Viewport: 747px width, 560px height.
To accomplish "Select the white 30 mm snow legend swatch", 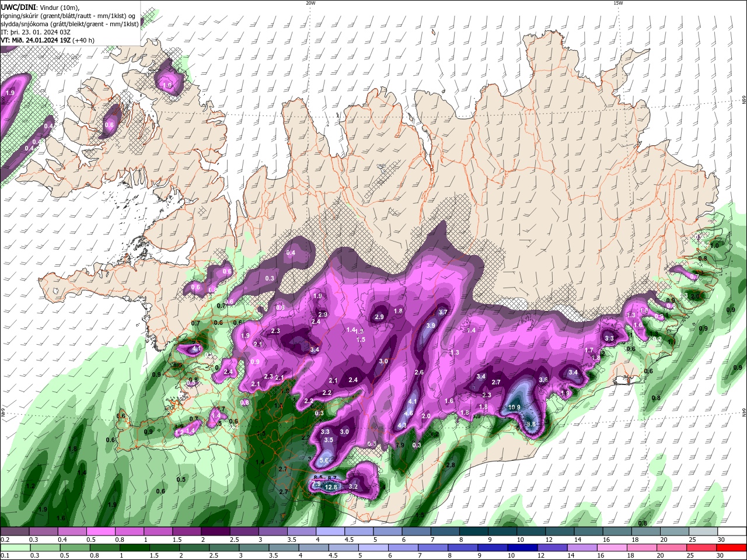I will tap(732, 531).
